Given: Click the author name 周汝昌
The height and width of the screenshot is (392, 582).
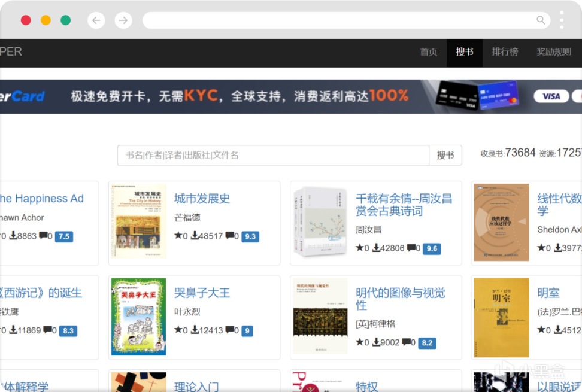Looking at the screenshot, I should tap(369, 230).
